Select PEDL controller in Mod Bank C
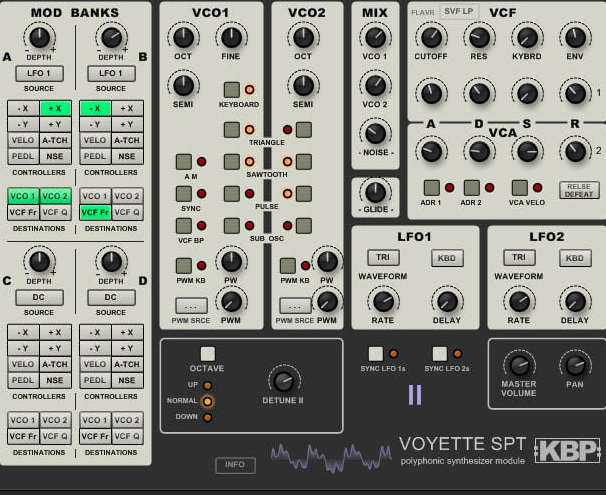Viewport: 606px width, 495px height. [23, 381]
